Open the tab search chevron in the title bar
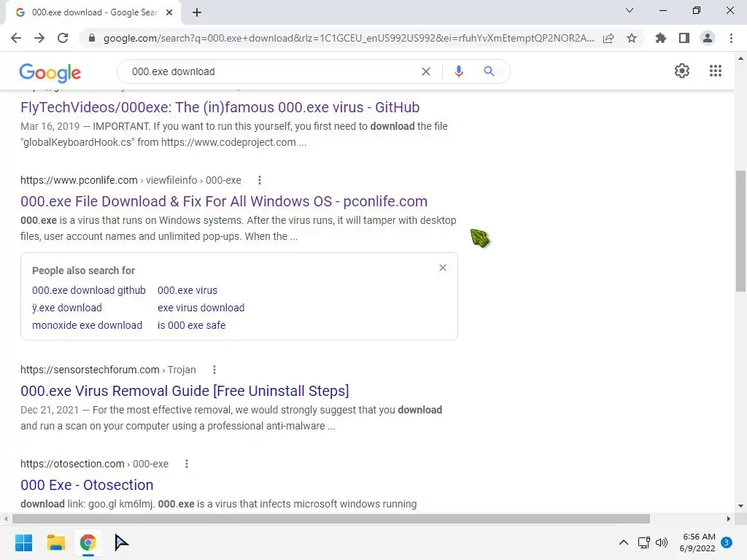 point(630,10)
